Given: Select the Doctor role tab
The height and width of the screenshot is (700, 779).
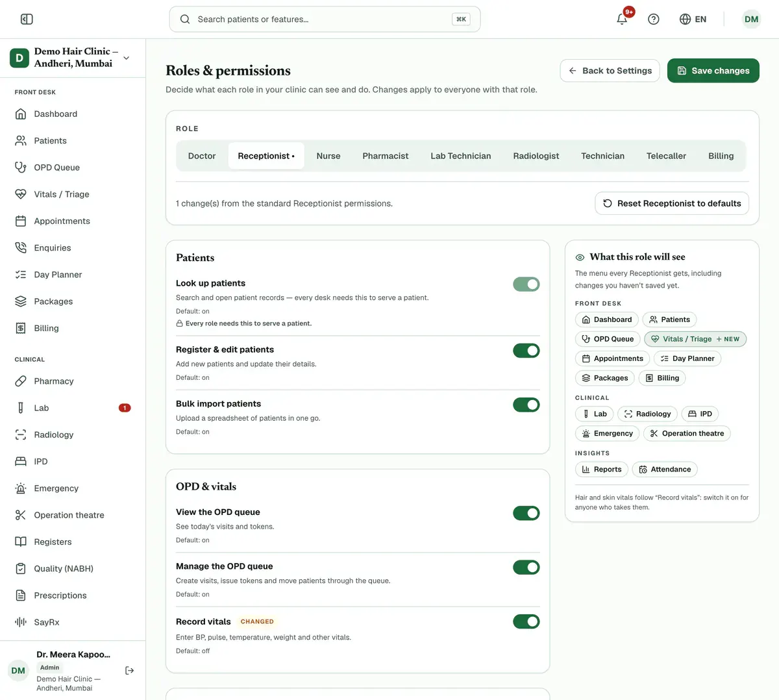Looking at the screenshot, I should [x=202, y=156].
